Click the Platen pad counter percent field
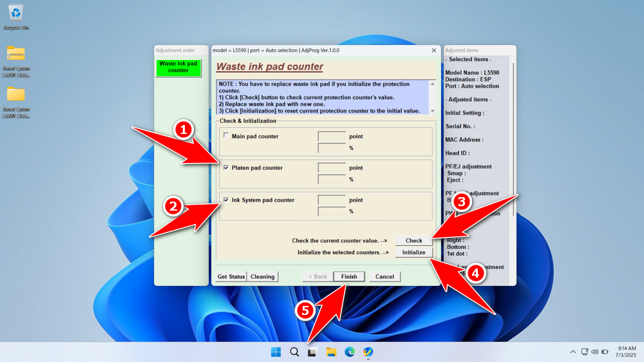The width and height of the screenshot is (644, 362). [x=332, y=179]
